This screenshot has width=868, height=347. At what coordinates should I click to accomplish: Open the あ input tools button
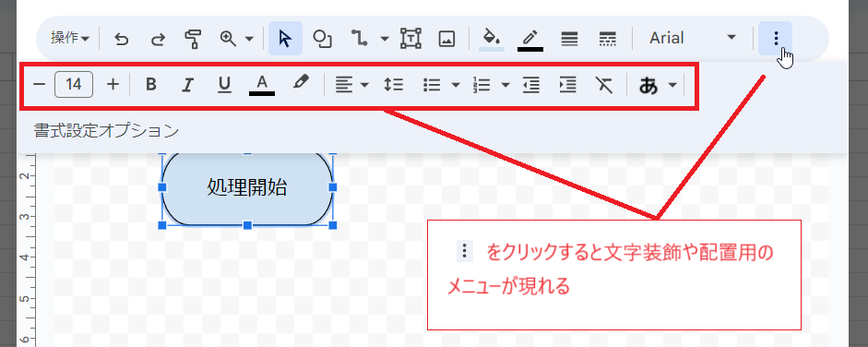coord(648,85)
